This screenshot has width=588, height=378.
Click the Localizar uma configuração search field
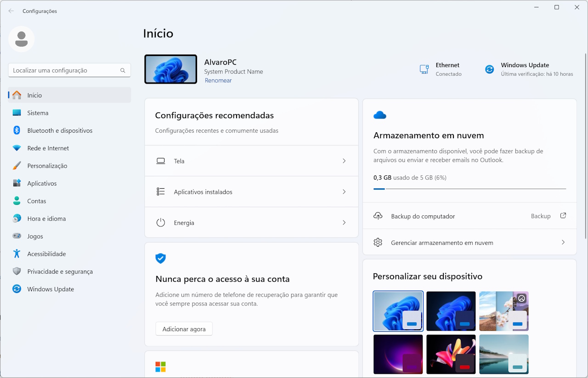[64, 70]
